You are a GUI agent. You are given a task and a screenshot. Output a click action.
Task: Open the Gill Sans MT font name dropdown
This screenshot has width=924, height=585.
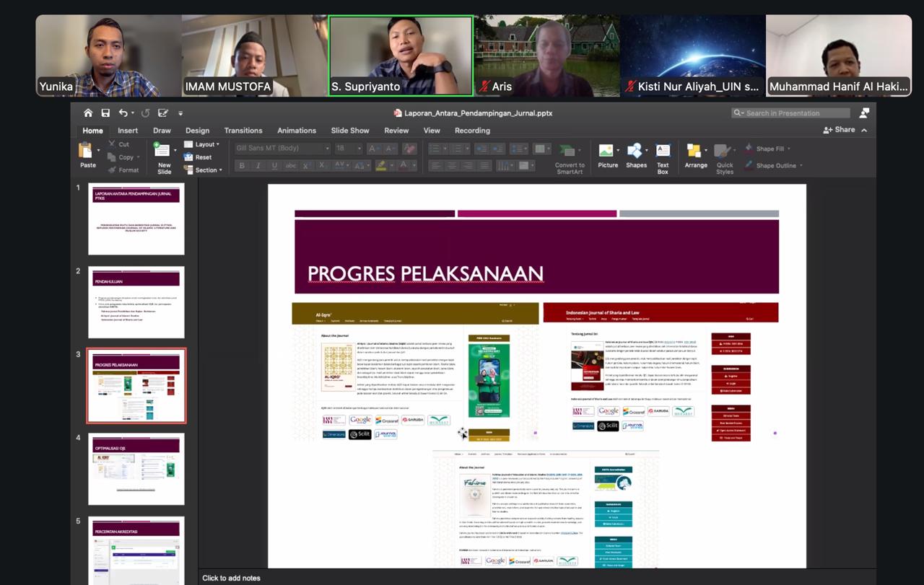click(282, 149)
